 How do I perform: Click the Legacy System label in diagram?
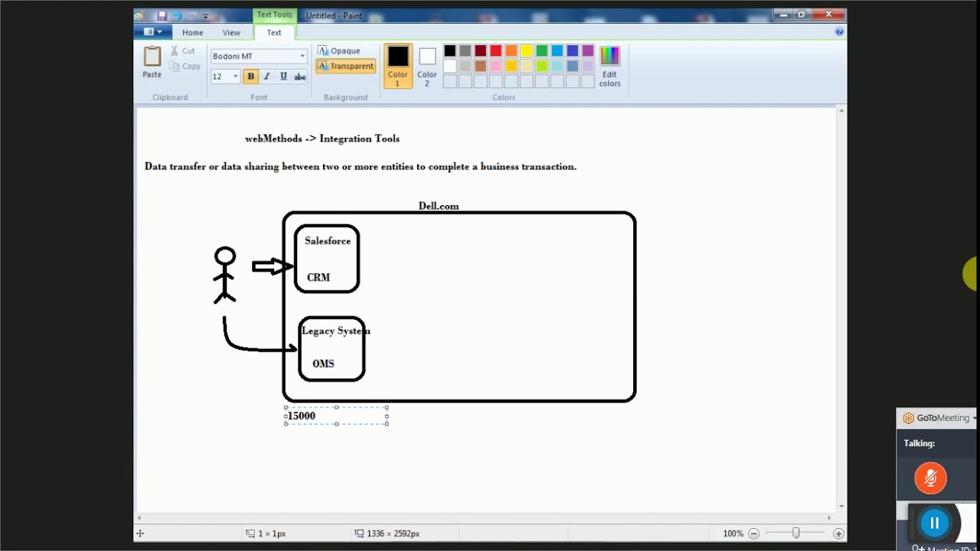coord(335,331)
